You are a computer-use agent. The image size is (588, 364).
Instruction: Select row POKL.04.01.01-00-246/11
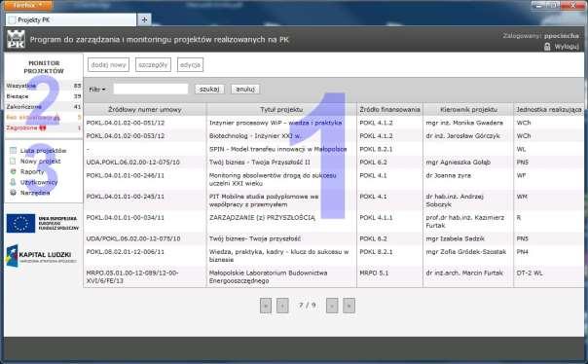point(333,179)
